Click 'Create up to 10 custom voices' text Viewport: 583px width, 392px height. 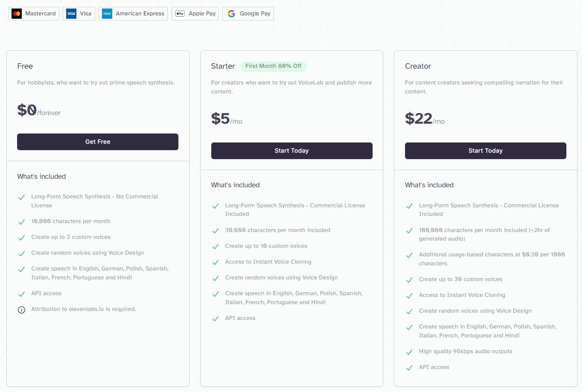pos(266,246)
